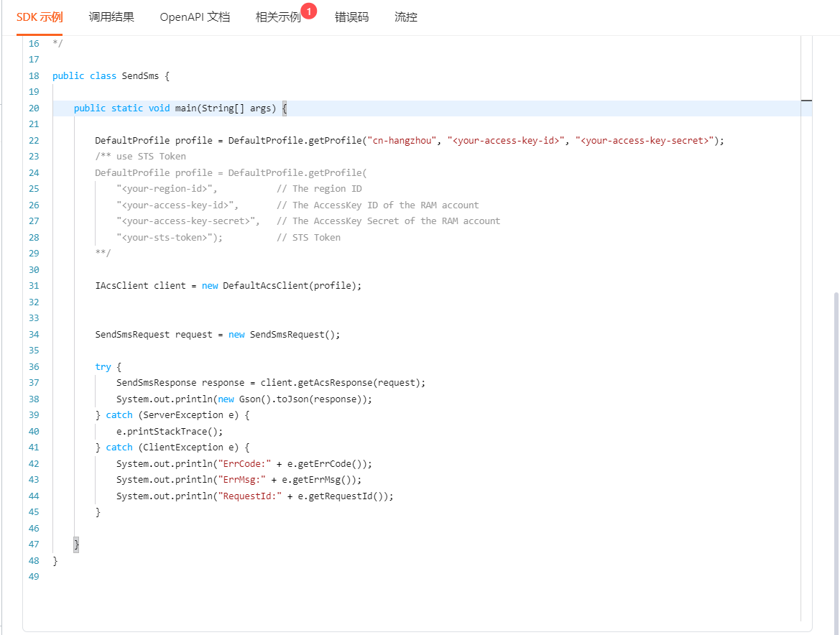Viewport: 840px width, 635px height.
Task: Click the commented "<your-sts-token>" text
Action: (164, 238)
